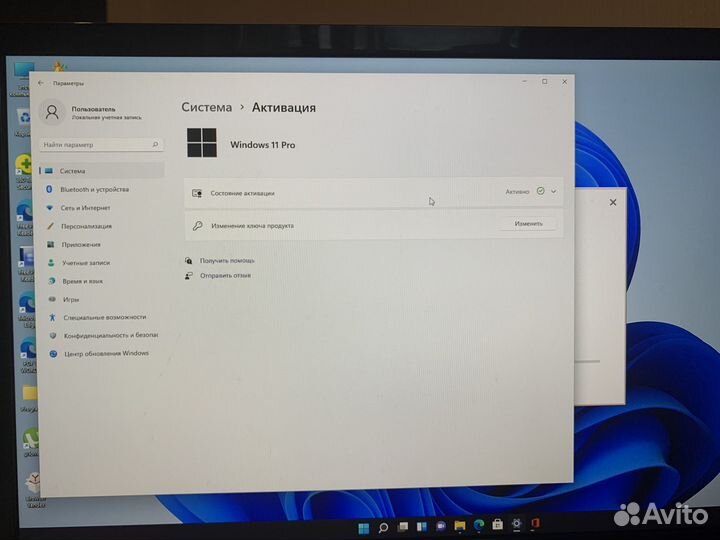Click the Система breadcrumb link
This screenshot has width=720, height=540.
207,107
